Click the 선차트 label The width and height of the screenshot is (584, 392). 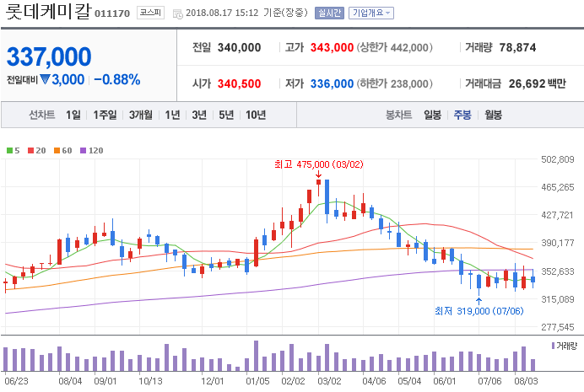click(41, 115)
